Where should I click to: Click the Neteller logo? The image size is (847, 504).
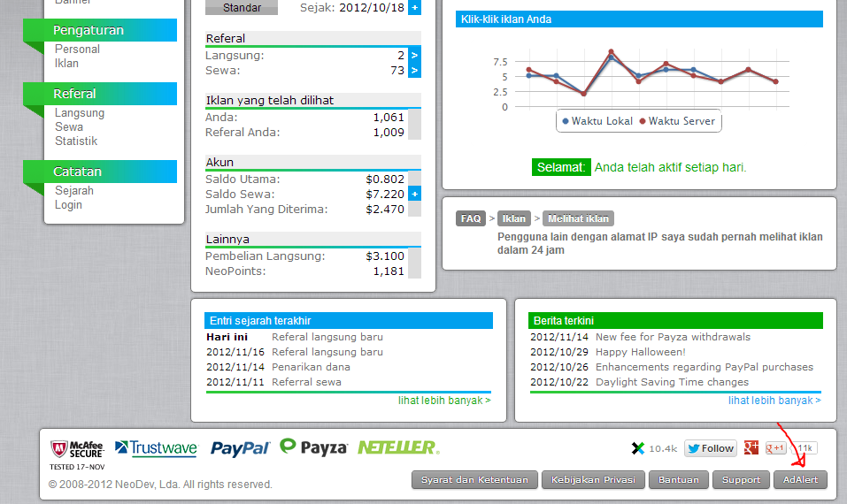coord(398,447)
